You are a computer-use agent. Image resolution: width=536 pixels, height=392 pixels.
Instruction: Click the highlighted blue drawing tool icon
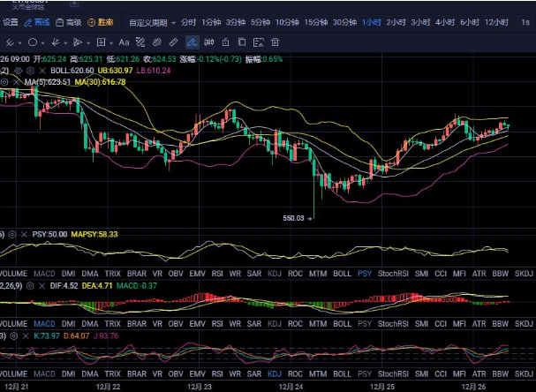coord(193,41)
